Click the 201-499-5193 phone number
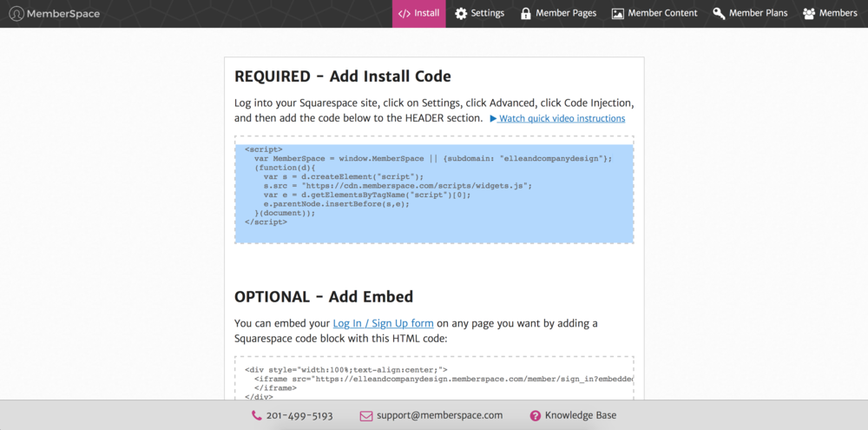This screenshot has height=430, width=868. [299, 415]
